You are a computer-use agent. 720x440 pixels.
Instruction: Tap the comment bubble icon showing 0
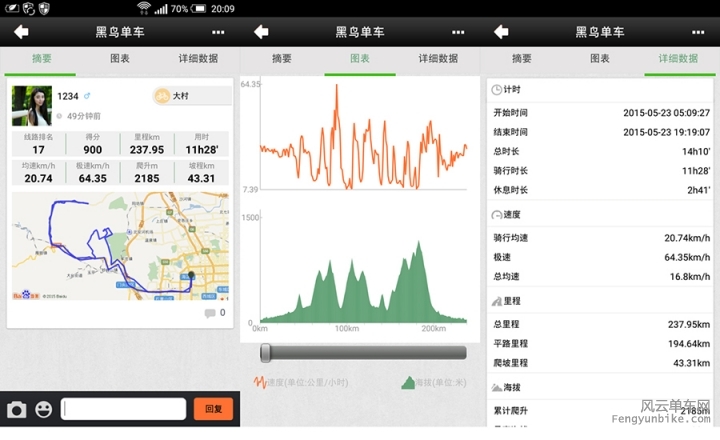point(210,313)
